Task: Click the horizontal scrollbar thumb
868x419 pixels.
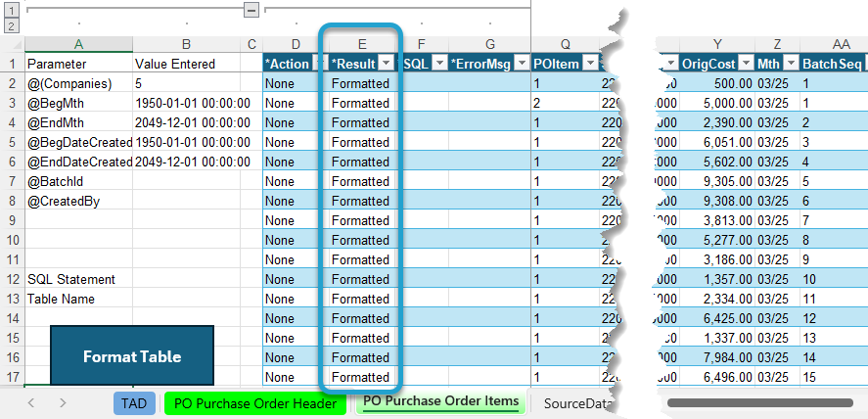Action: coord(760,403)
